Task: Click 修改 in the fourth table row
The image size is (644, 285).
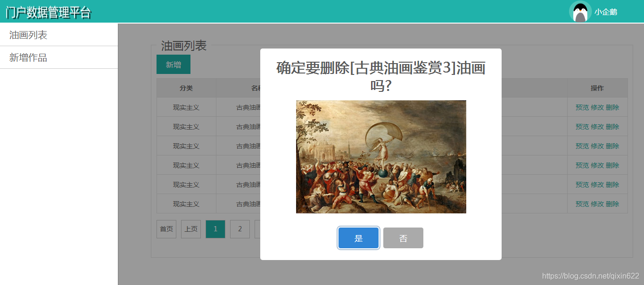Action: (x=597, y=165)
